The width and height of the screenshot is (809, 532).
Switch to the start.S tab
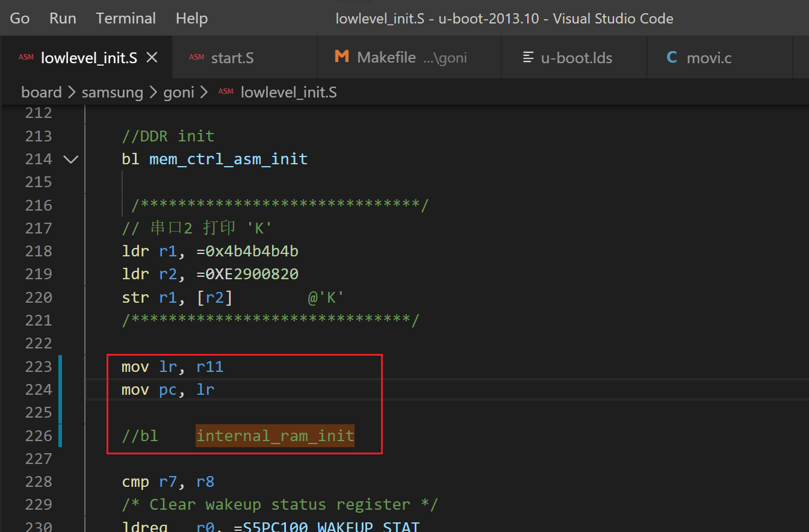pyautogui.click(x=245, y=58)
